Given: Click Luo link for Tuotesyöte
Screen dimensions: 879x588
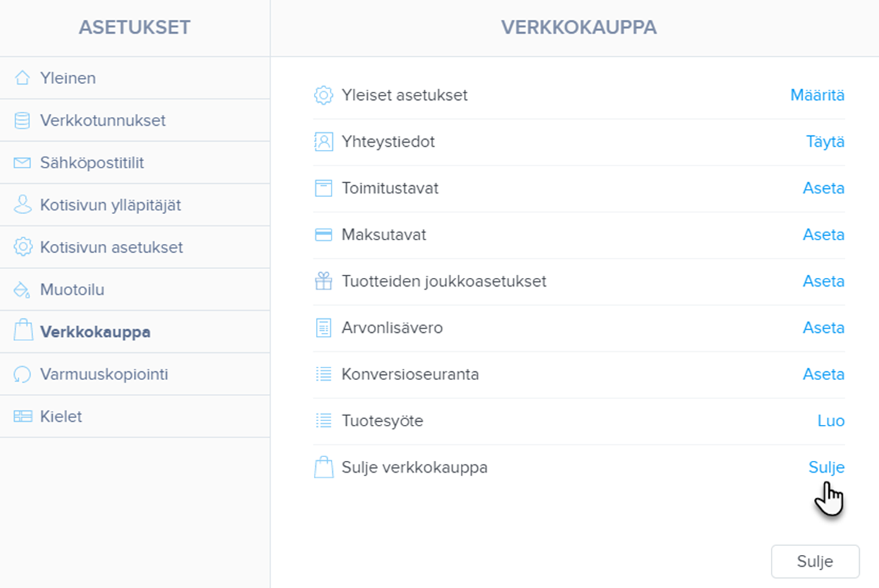Looking at the screenshot, I should click(830, 421).
